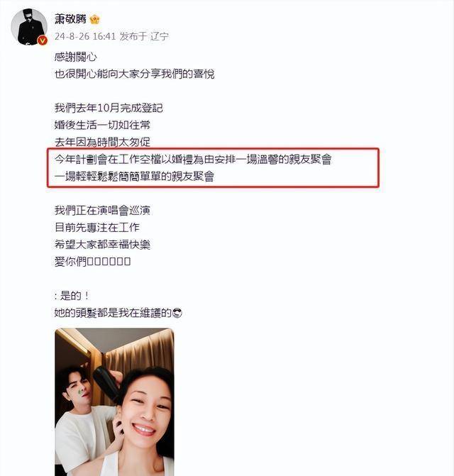Screen dimensions: 454x476
Task: Click the line 目前先專注在工作
Action: point(97,228)
